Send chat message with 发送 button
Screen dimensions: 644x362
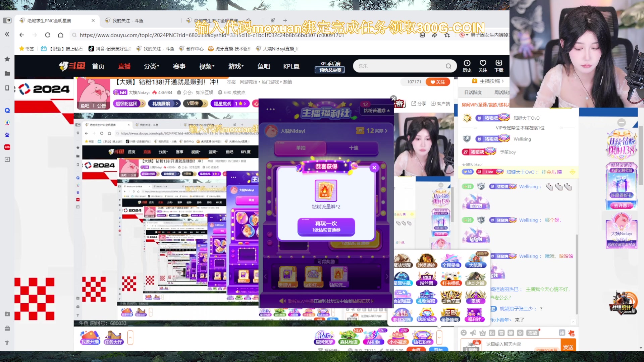point(568,347)
